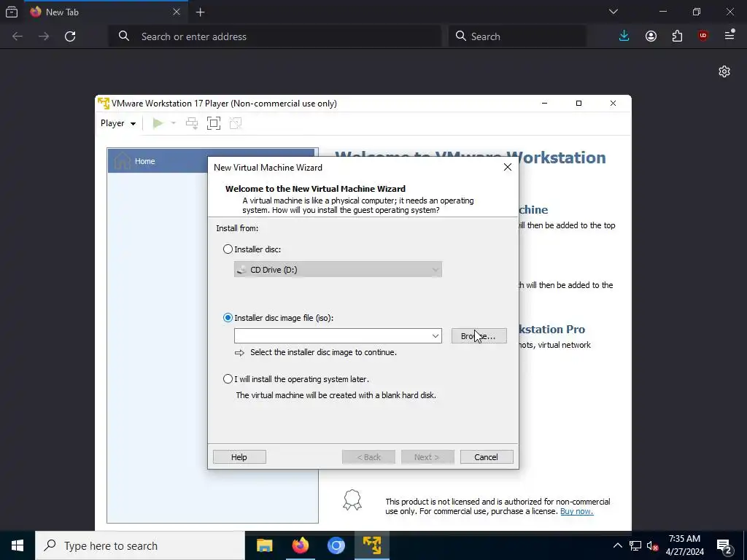Select the New Tab tab
The image size is (747, 560).
105,12
